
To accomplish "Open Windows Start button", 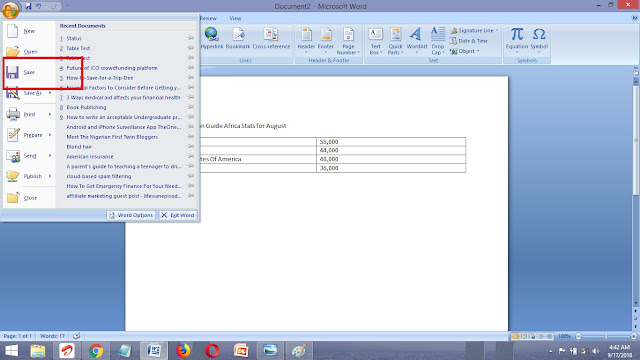I will click(11, 351).
